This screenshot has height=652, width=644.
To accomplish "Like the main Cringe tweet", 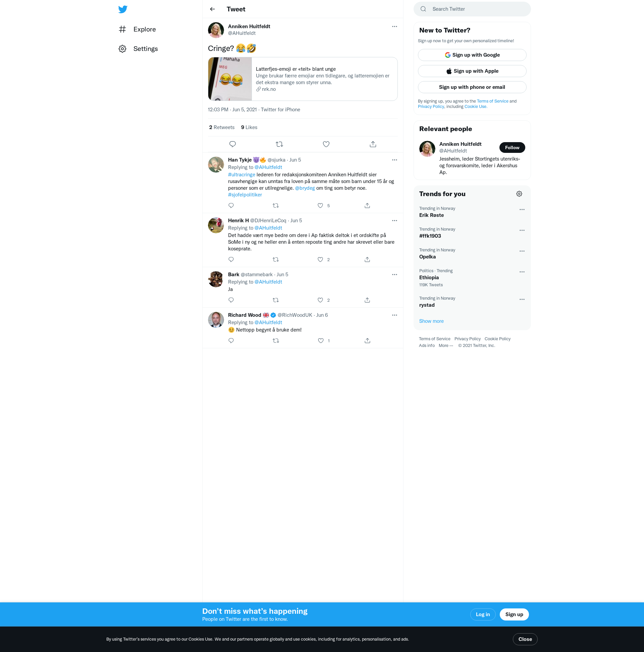I will coord(326,144).
